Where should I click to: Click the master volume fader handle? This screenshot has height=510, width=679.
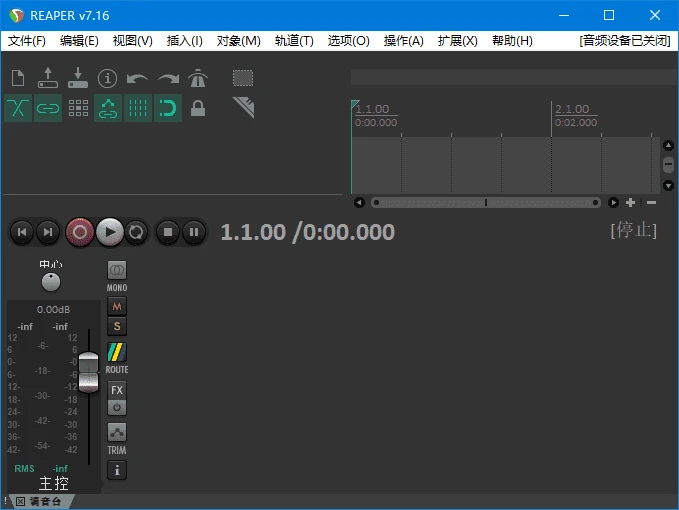[x=88, y=372]
